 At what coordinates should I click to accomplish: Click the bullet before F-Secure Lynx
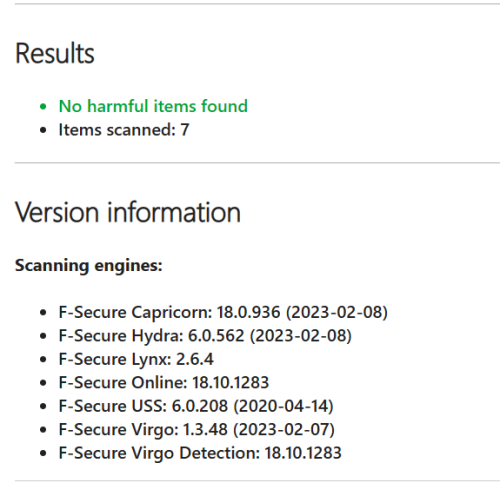pyautogui.click(x=43, y=359)
